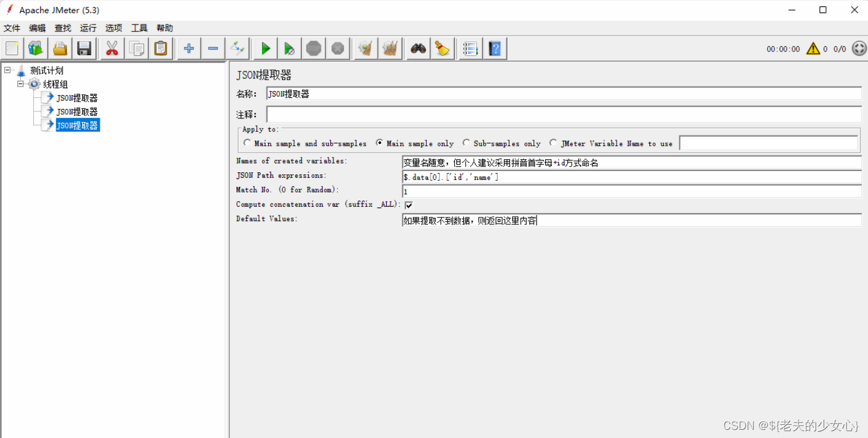This screenshot has width=868, height=438.
Task: Click the 00:00:00 elapsed time text
Action: (x=783, y=49)
